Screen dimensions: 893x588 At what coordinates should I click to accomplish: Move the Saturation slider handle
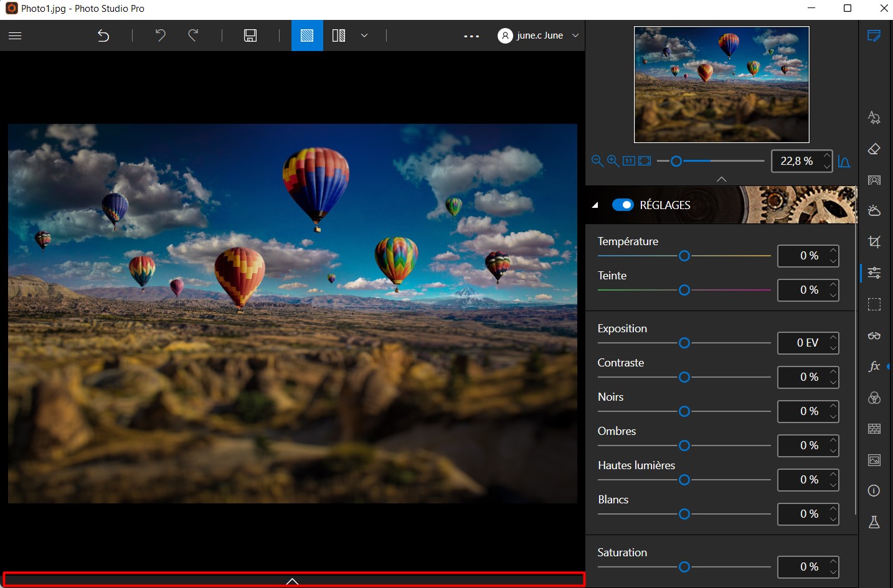[x=684, y=567]
